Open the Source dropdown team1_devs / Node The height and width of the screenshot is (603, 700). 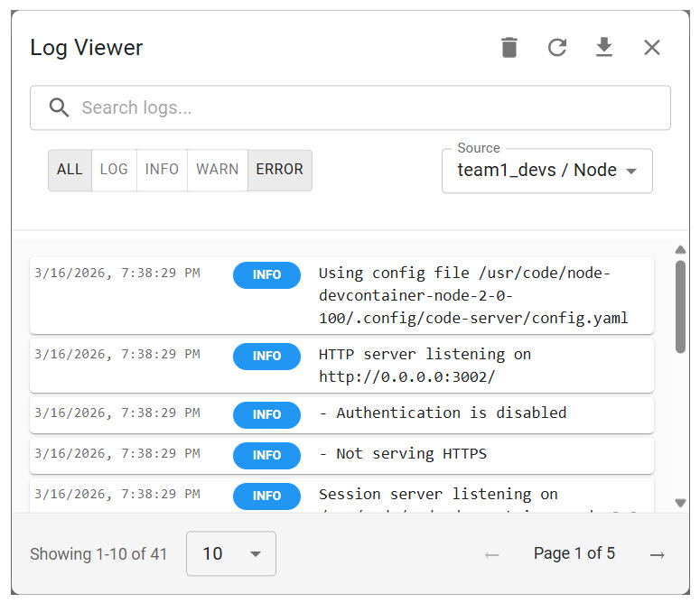pyautogui.click(x=546, y=171)
